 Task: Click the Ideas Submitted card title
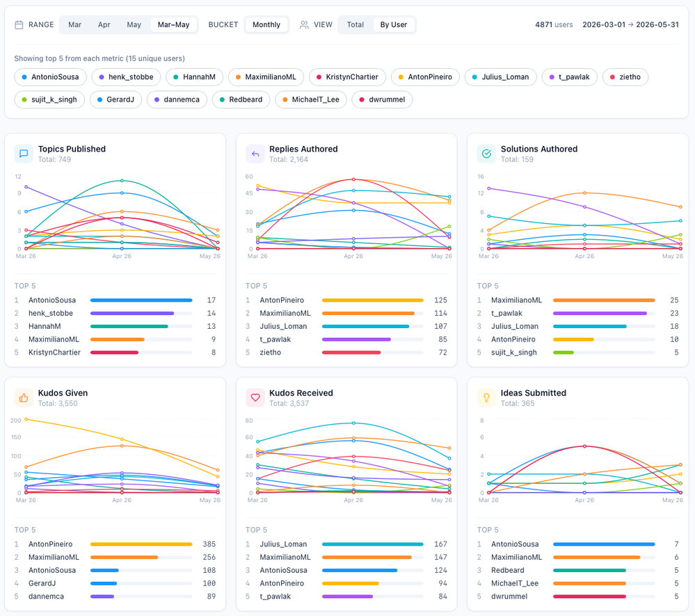click(x=533, y=394)
